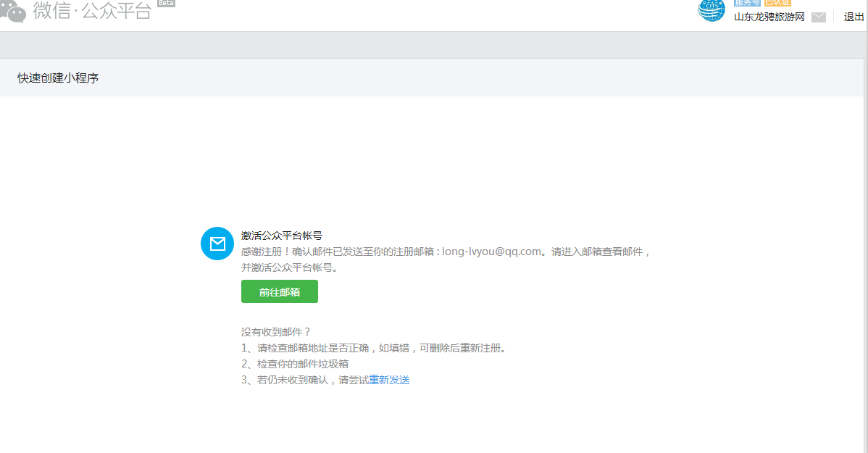Viewport: 868px width, 453px height.
Task: Click the 快速创建小程序 page header
Action: pos(58,78)
